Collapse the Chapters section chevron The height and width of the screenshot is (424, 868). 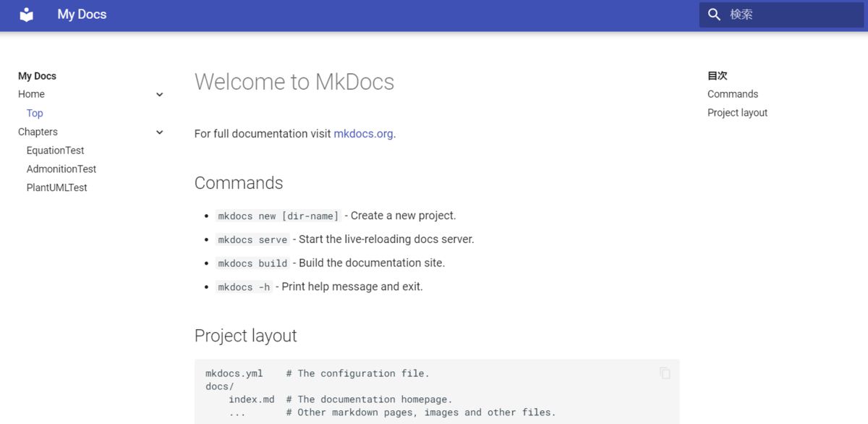(160, 132)
